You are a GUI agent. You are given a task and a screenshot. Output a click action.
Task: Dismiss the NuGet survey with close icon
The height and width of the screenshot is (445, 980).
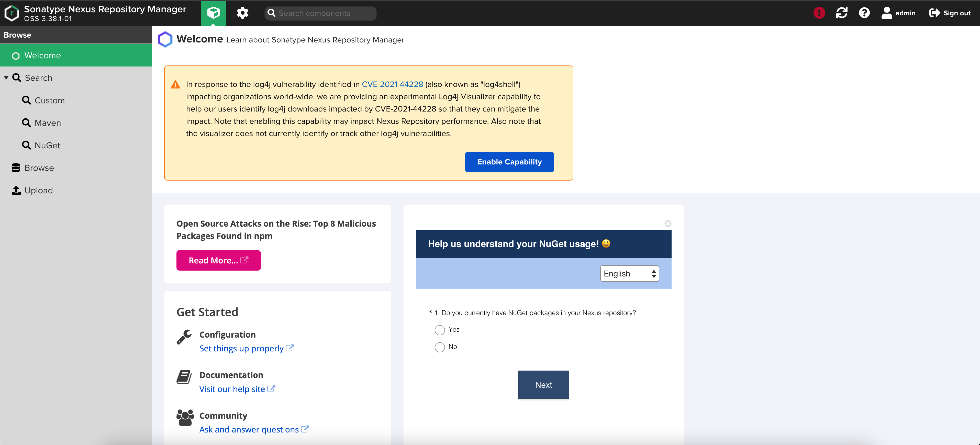coord(668,224)
